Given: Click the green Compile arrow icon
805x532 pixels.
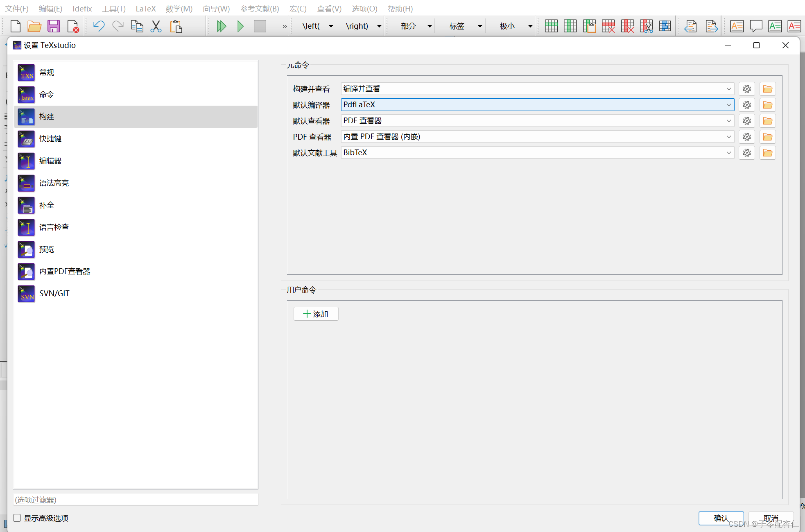Looking at the screenshot, I should point(241,26).
